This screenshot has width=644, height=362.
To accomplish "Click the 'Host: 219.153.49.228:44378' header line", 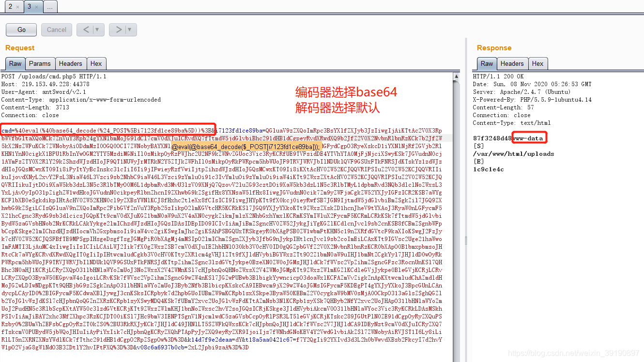I will 45,84.
